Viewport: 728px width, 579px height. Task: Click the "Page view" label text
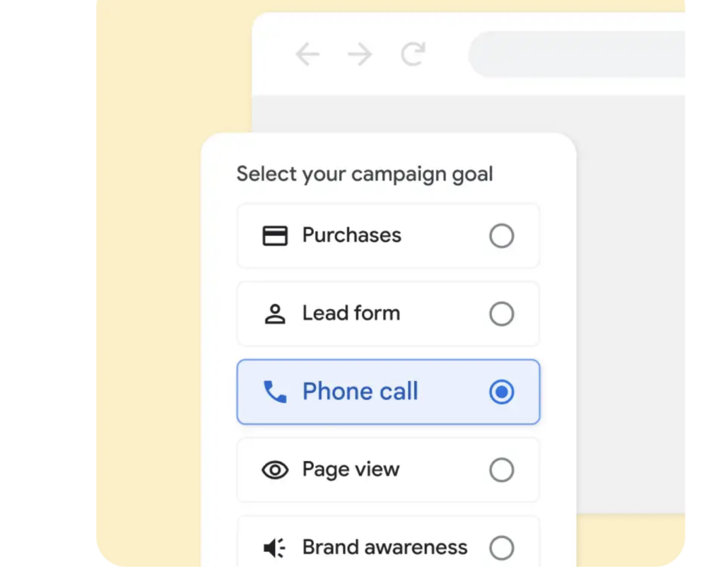pos(351,469)
